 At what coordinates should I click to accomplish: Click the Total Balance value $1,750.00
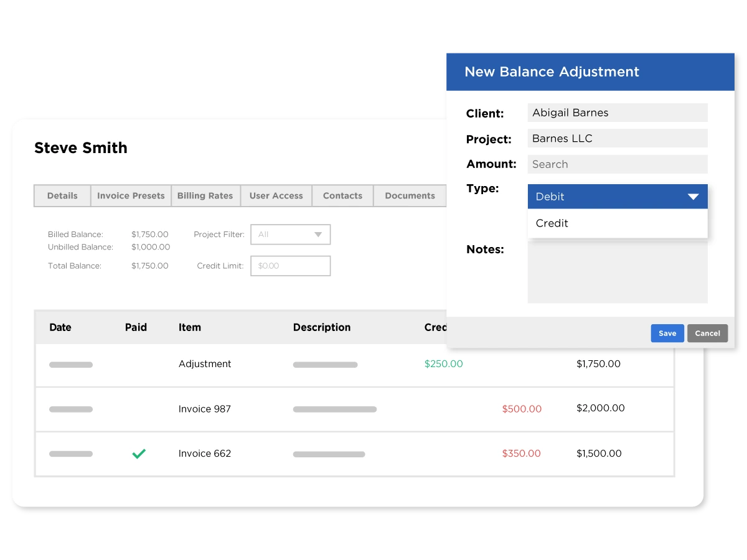pos(150,266)
